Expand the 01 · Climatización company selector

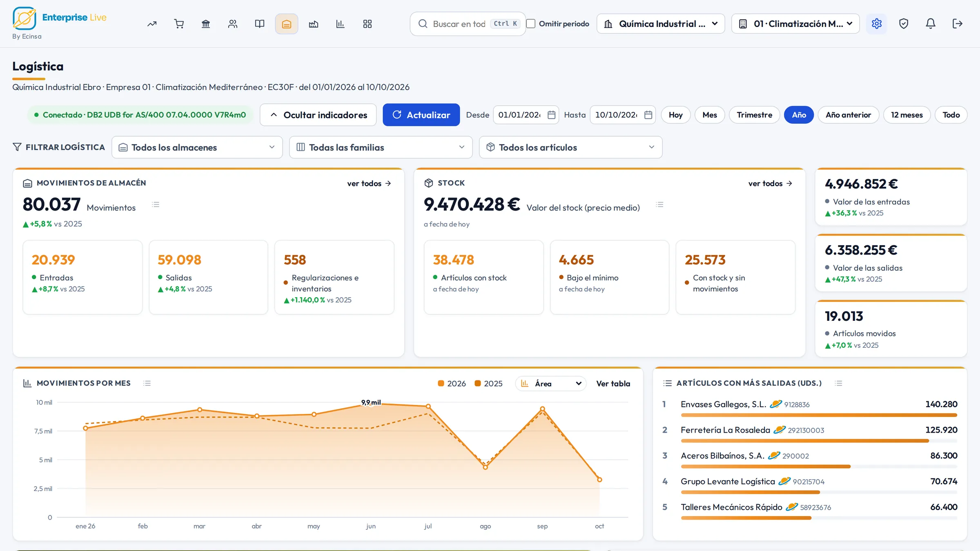pos(795,24)
